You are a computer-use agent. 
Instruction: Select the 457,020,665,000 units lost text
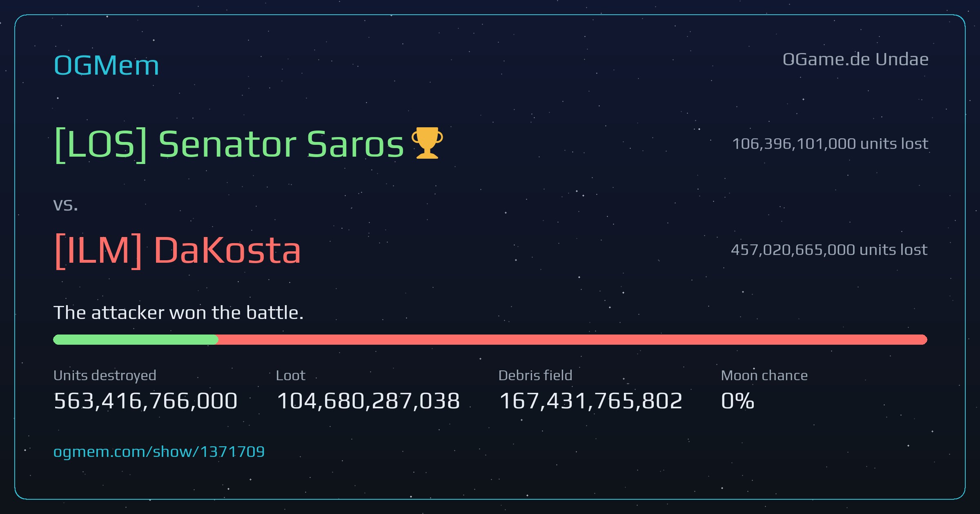829,250
